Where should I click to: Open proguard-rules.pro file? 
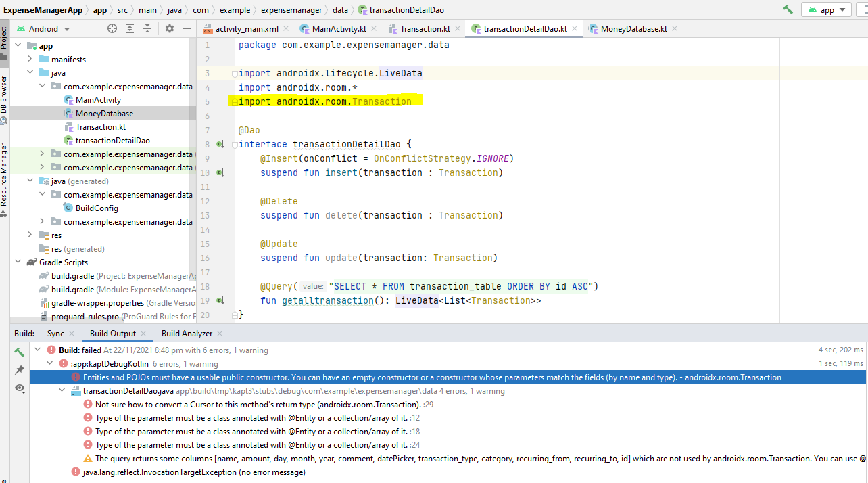118,317
